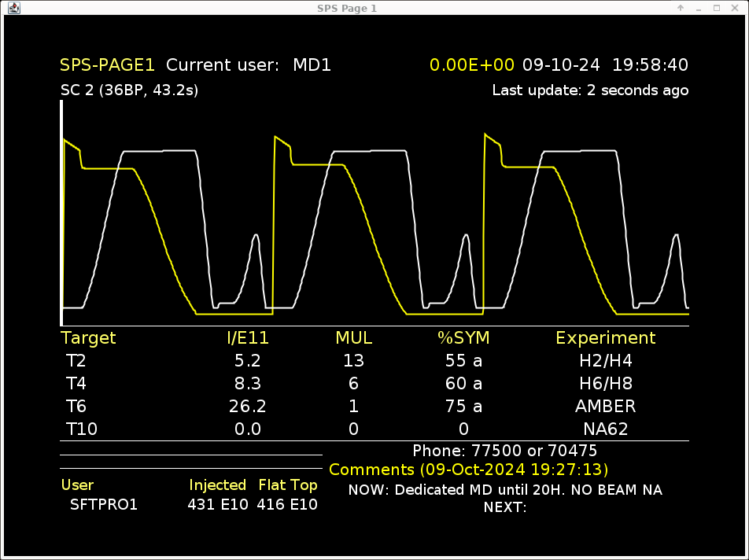
Task: Click the Comments timestamp header
Action: [x=468, y=470]
